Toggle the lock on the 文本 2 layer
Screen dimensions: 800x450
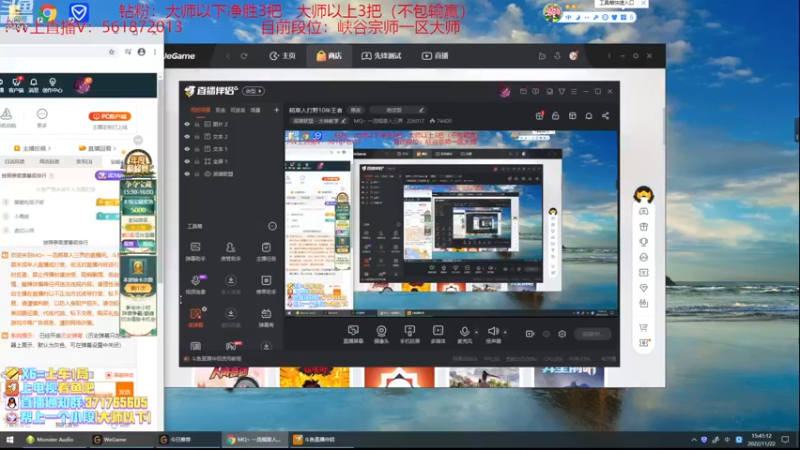click(x=197, y=136)
